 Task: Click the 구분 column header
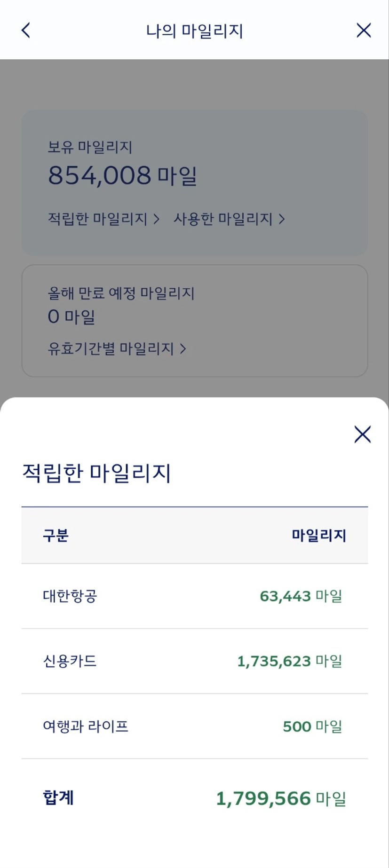[x=56, y=536]
